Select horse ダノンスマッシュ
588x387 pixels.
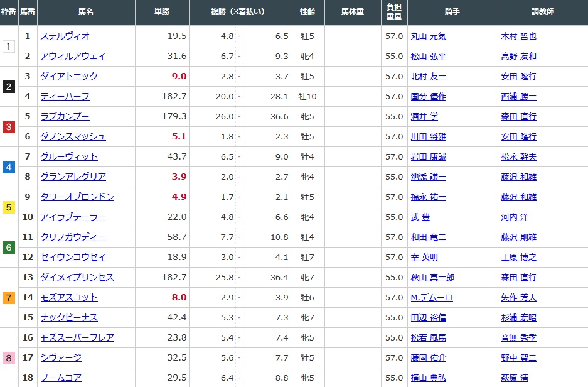tap(73, 137)
